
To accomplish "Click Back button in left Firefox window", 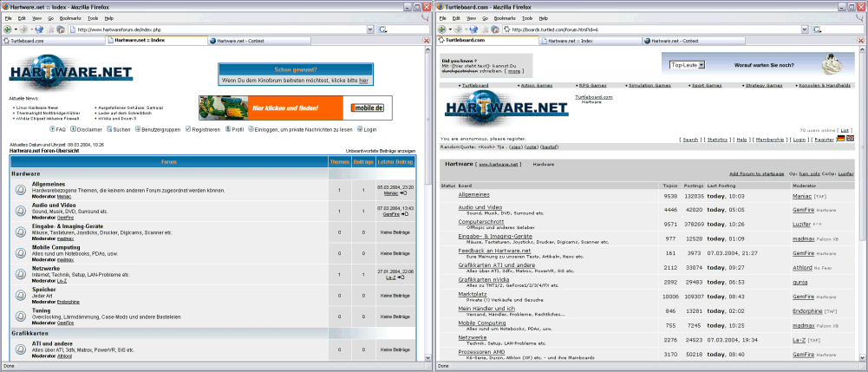I will click(x=8, y=29).
